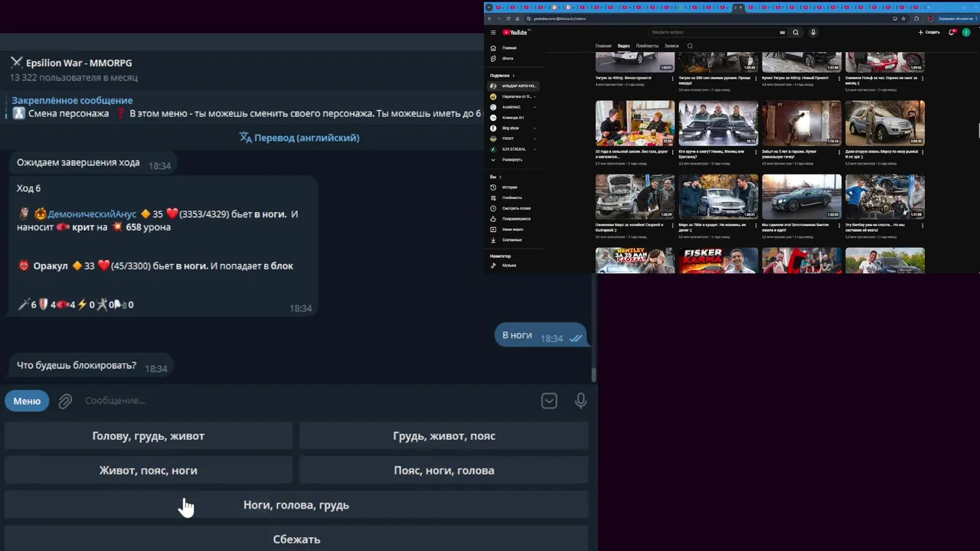Open ILYA STREKAL subscription
The height and width of the screenshot is (551, 980).
(514, 149)
